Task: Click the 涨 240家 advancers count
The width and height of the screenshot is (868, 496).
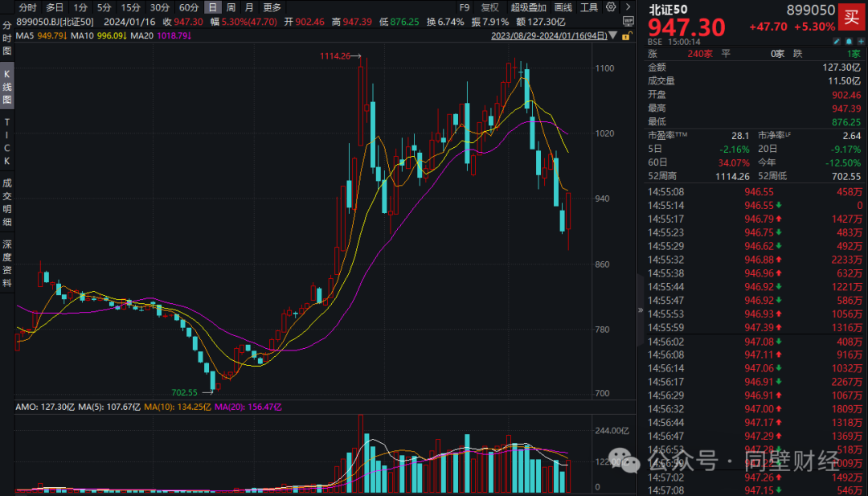Action: [681, 54]
